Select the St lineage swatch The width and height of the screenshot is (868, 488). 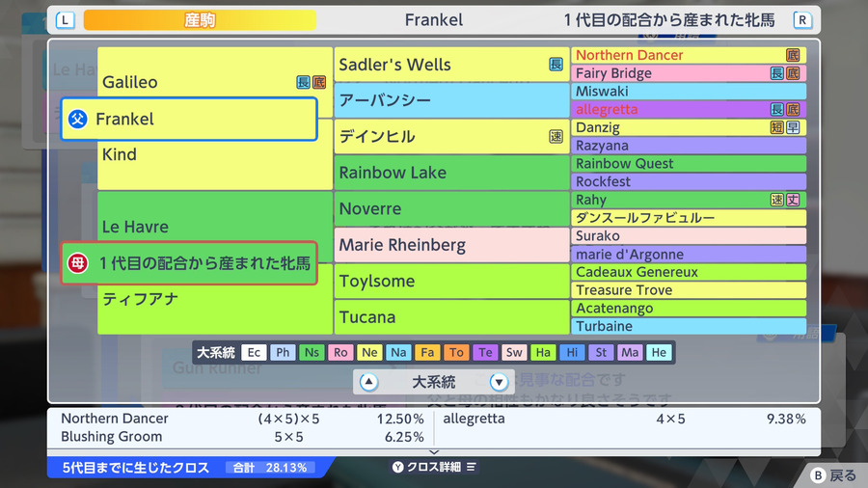pyautogui.click(x=601, y=352)
